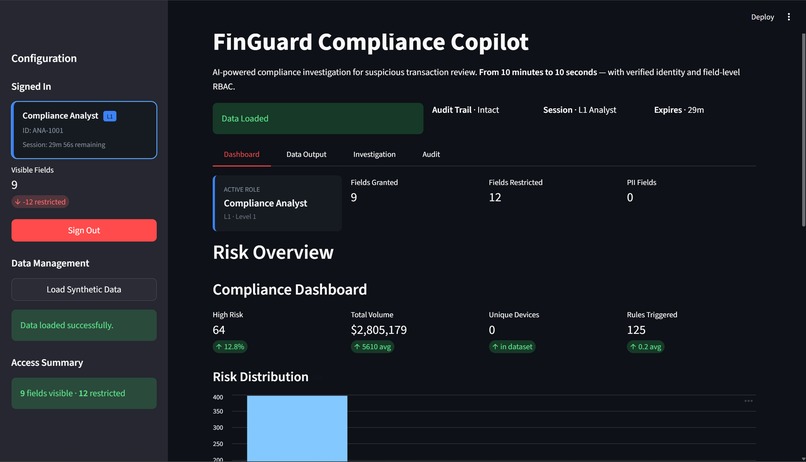806x462 pixels.
Task: Click the Active Role Compliance Analyst card
Action: pos(277,203)
